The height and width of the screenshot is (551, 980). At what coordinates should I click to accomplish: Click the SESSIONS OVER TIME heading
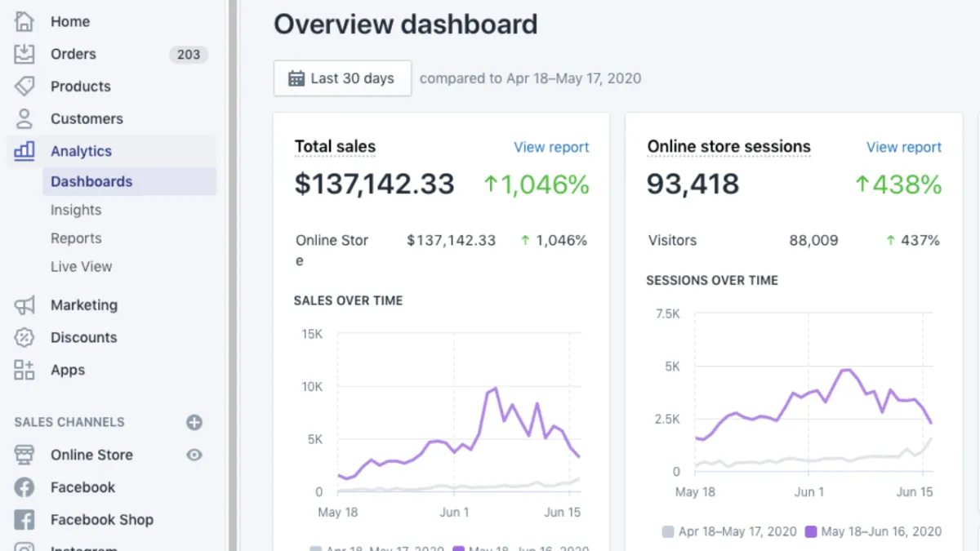point(712,280)
